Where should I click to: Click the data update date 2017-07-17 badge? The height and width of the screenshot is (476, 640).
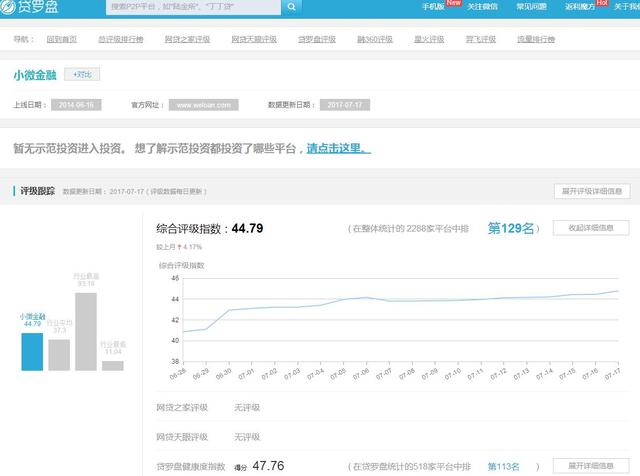point(345,105)
